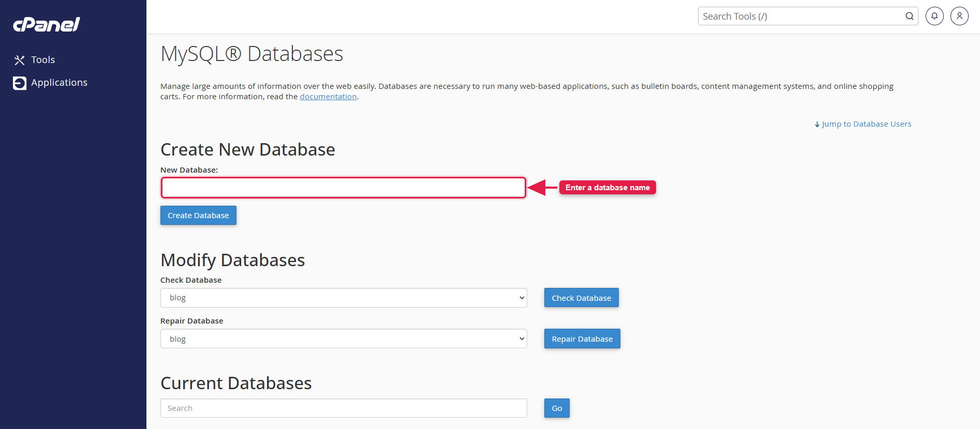980x429 pixels.
Task: Click the Check Database button
Action: [582, 298]
